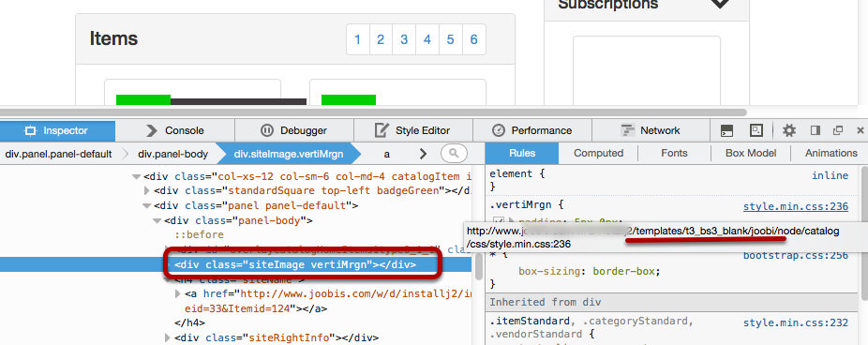This screenshot has width=868, height=345.
Task: Switch to the Inspector tool
Action: (x=57, y=131)
